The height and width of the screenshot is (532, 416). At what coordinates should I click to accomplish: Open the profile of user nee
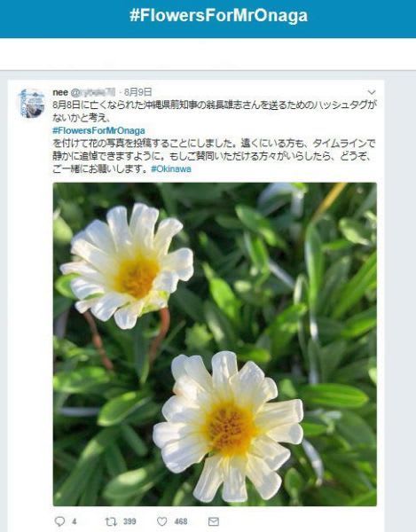[x=60, y=92]
